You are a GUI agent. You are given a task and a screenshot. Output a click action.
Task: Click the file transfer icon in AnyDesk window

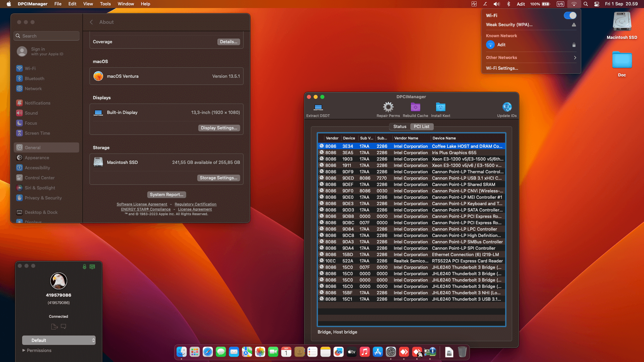coord(55,326)
